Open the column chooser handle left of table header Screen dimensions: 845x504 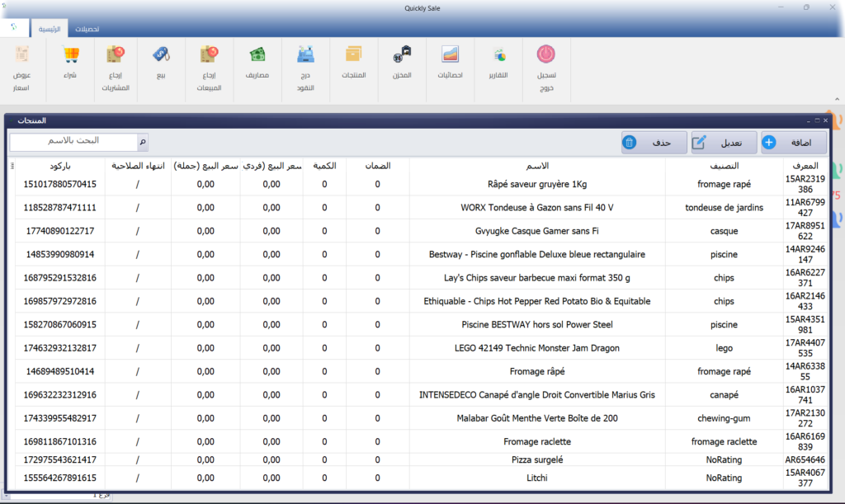click(12, 166)
